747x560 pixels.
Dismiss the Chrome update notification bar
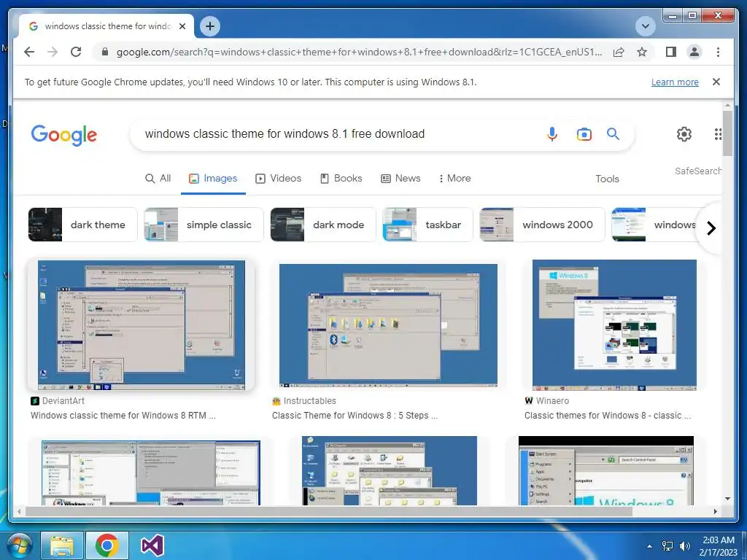[x=716, y=82]
